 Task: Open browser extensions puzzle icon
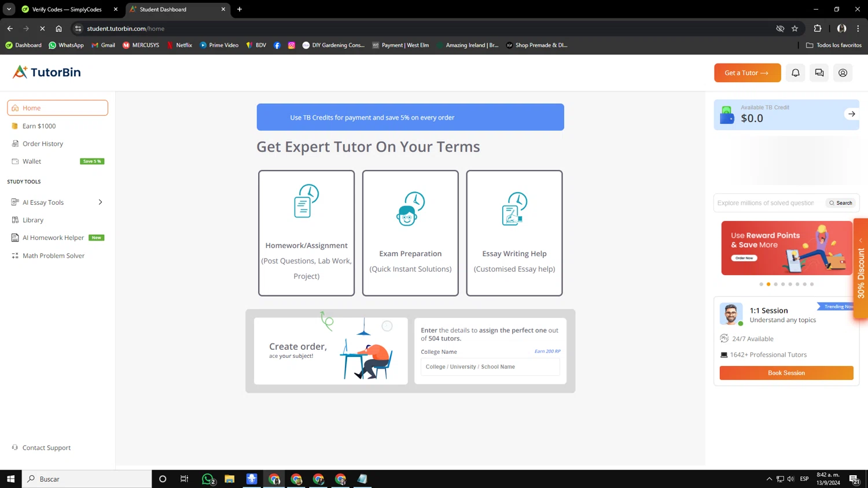pos(817,28)
